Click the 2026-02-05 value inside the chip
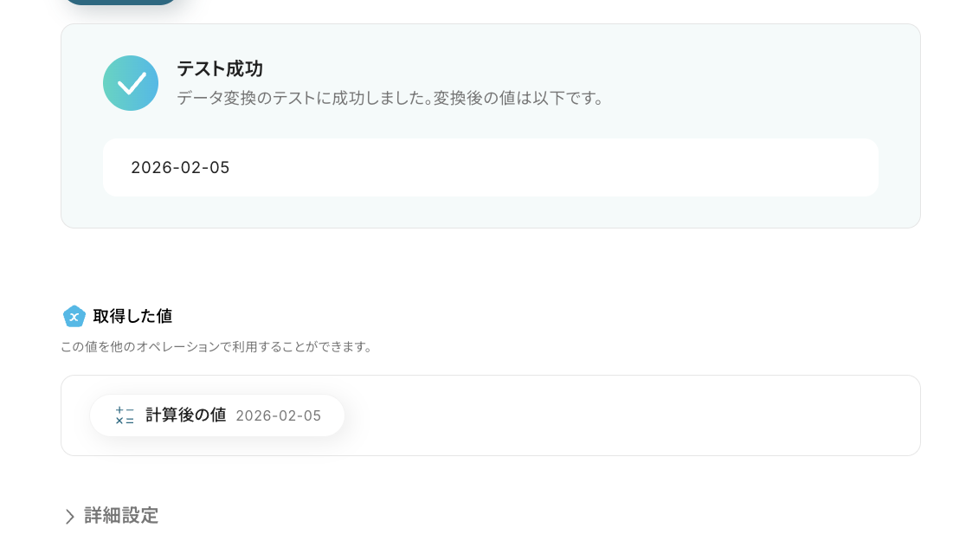The height and width of the screenshot is (560, 953). pos(278,416)
